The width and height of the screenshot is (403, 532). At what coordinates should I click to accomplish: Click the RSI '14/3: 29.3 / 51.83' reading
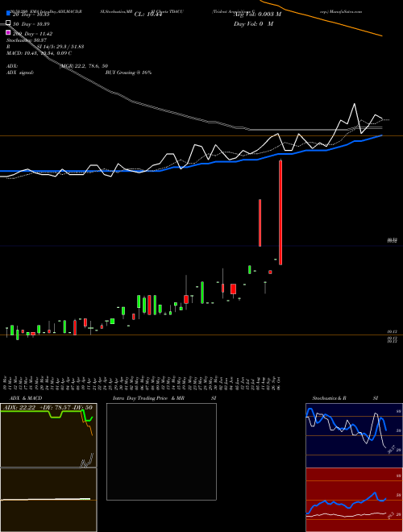pos(60,47)
